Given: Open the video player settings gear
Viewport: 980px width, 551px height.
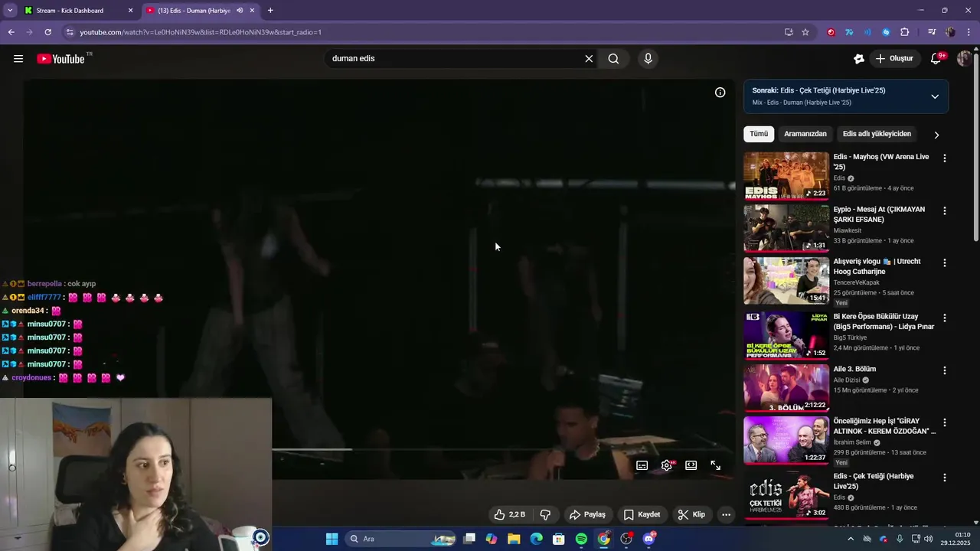Looking at the screenshot, I should point(667,465).
